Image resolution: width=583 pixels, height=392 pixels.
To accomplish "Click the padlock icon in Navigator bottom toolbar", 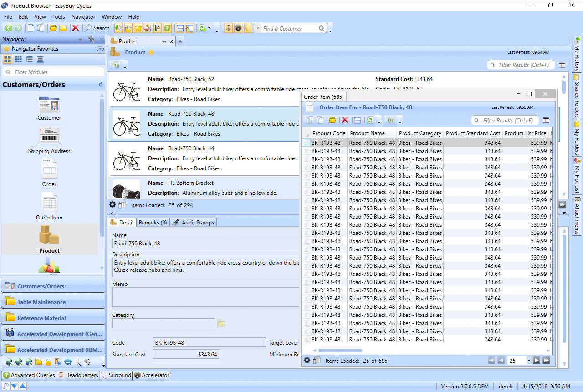I will 48,362.
